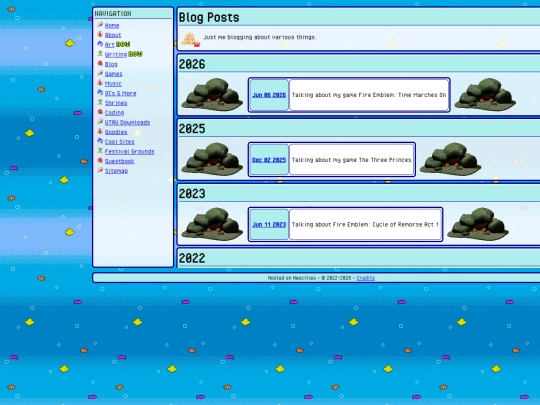Click the 2025 year heading
This screenshot has width=540, height=405.
192,129
